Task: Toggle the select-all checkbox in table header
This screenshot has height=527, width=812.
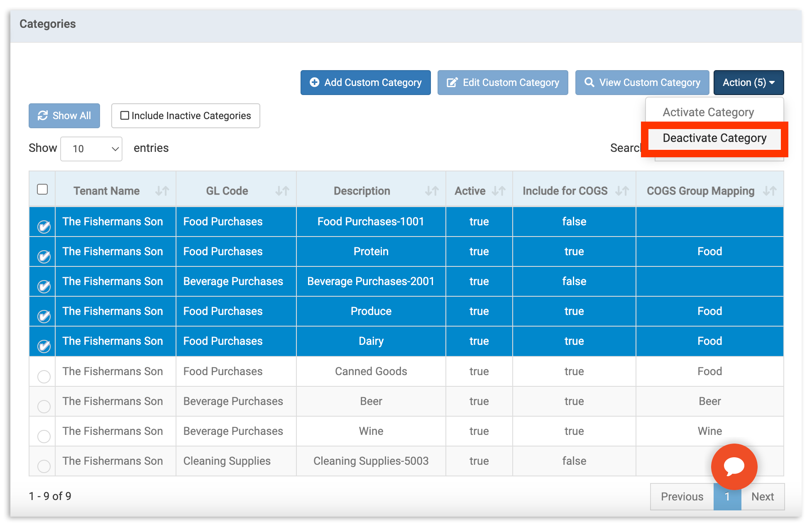Action: (42, 189)
